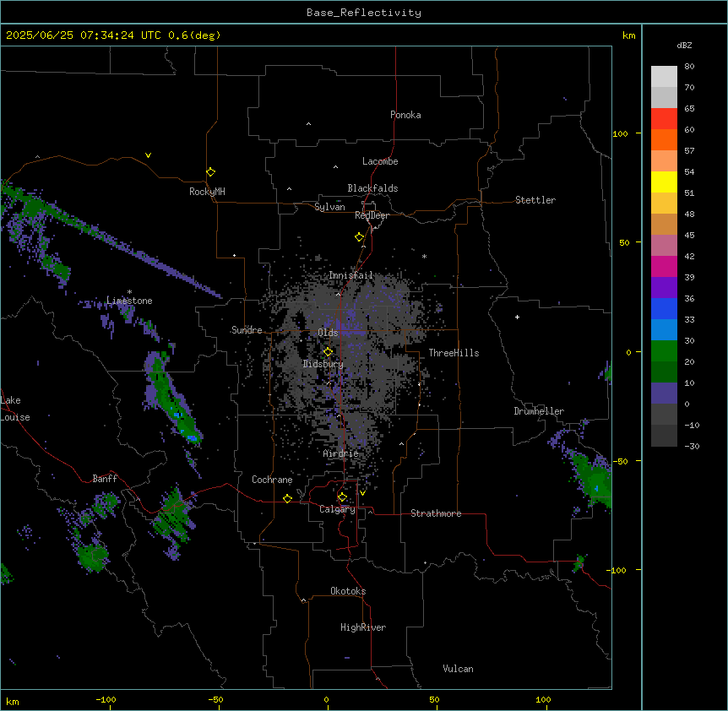The height and width of the screenshot is (711, 728).
Task: Select the purple 39–36 dBZ legend swatch
Action: tap(664, 288)
